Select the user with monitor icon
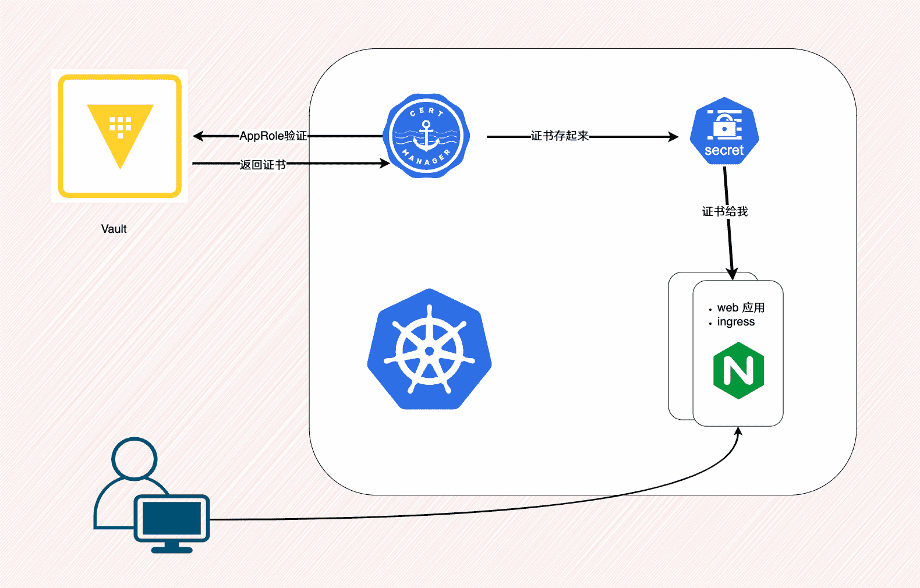Image resolution: width=920 pixels, height=588 pixels. pos(151,495)
